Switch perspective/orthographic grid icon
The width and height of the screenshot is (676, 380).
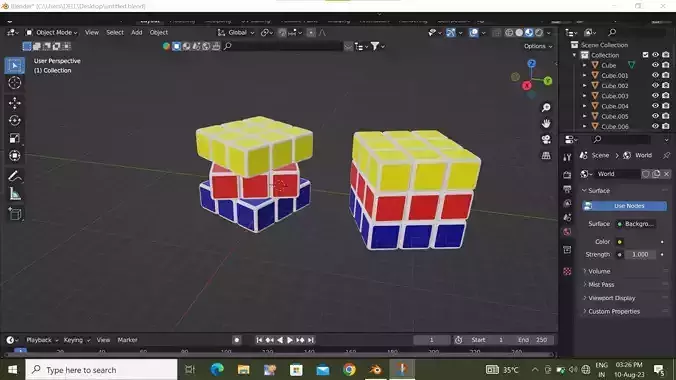tap(546, 155)
